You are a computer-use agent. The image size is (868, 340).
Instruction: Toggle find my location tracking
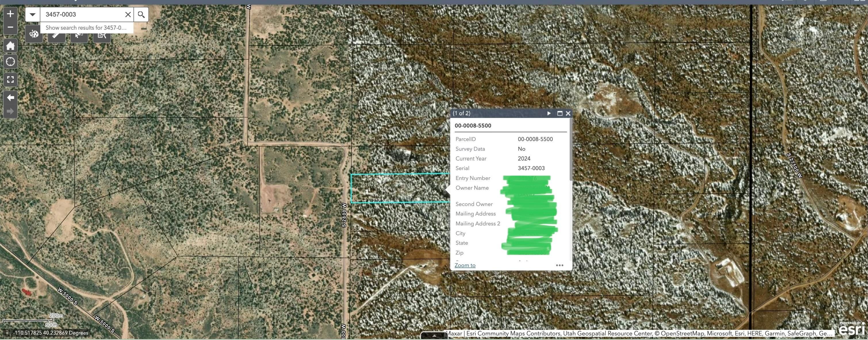[10, 61]
